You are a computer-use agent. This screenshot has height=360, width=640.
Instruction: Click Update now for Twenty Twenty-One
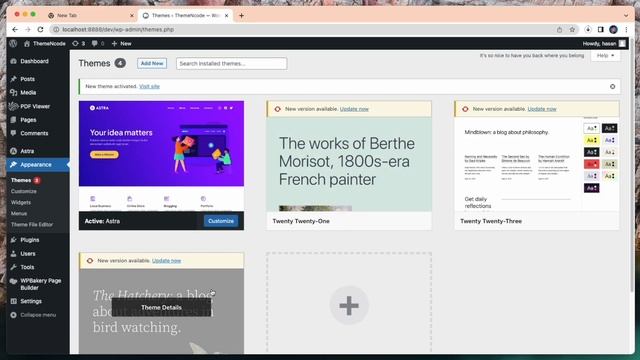(354, 109)
